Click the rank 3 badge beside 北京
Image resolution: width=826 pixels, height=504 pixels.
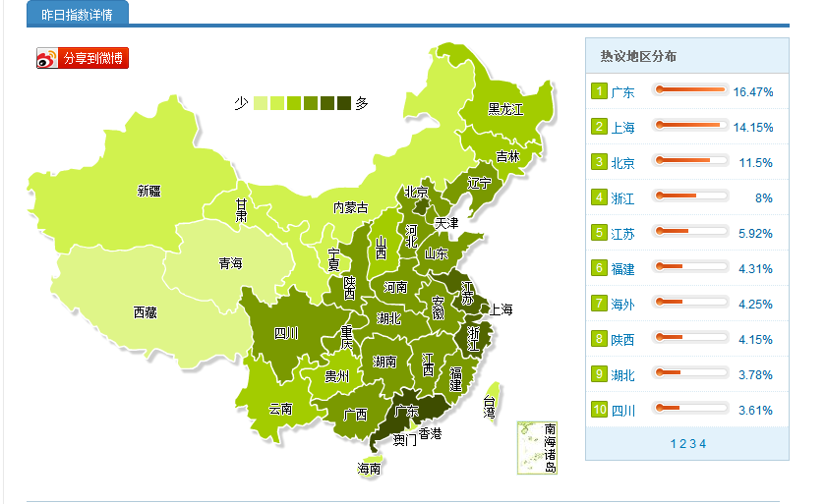[x=598, y=162]
